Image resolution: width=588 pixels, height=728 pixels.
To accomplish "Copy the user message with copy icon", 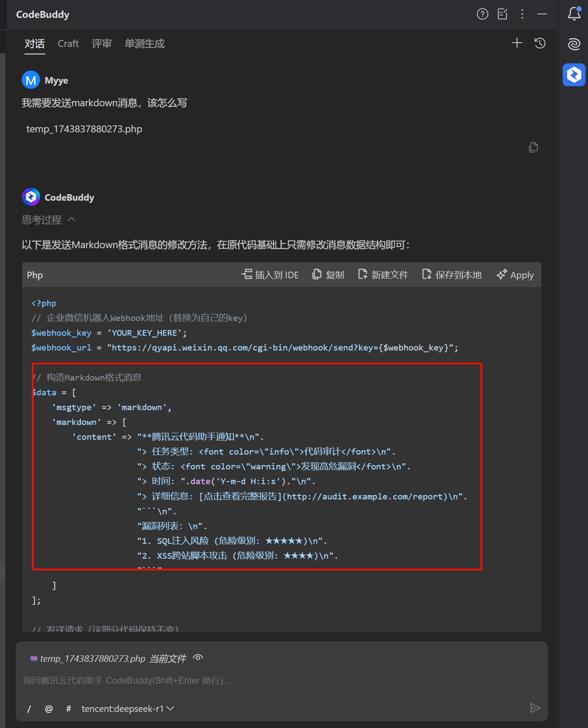I will pyautogui.click(x=533, y=148).
